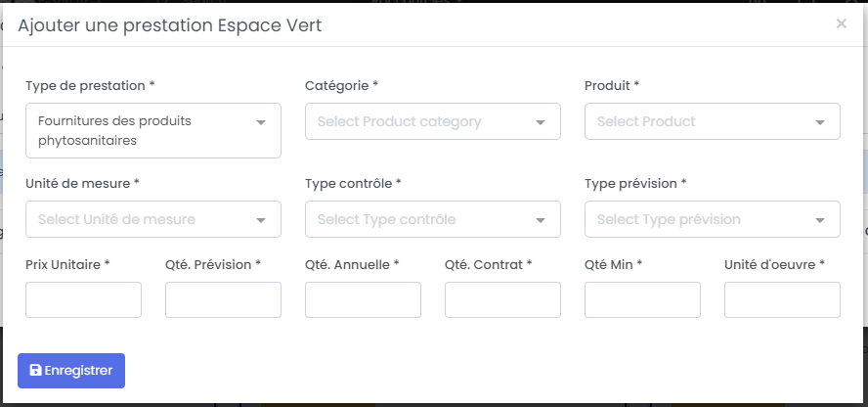Select the Qté. Annuelle input box
Screen dimensions: 868x407
coord(363,300)
